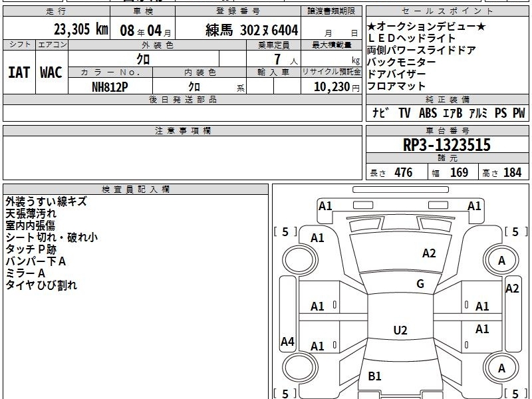
Task: Select the length value 476
Action: (x=404, y=172)
